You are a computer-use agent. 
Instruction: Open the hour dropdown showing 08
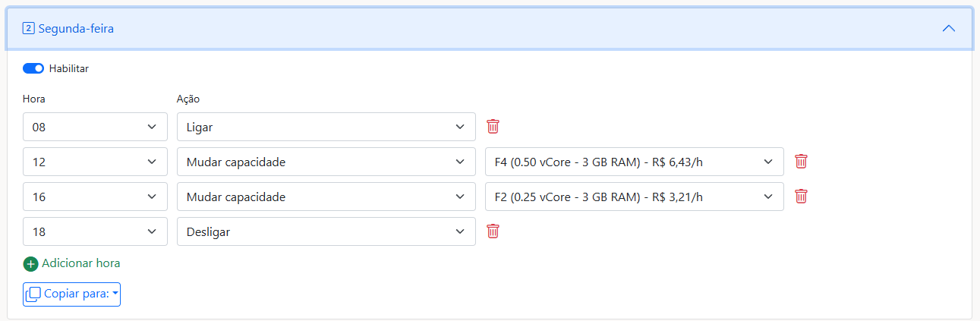tap(95, 127)
